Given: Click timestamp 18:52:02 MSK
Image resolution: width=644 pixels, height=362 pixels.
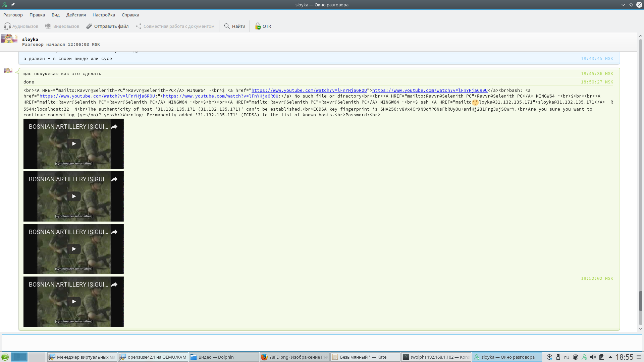Looking at the screenshot, I should [x=597, y=279].
